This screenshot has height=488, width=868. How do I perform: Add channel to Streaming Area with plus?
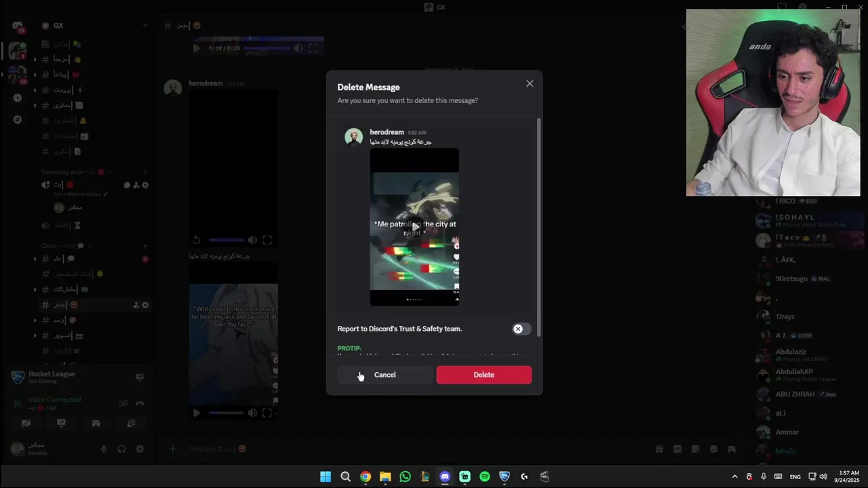tap(144, 172)
